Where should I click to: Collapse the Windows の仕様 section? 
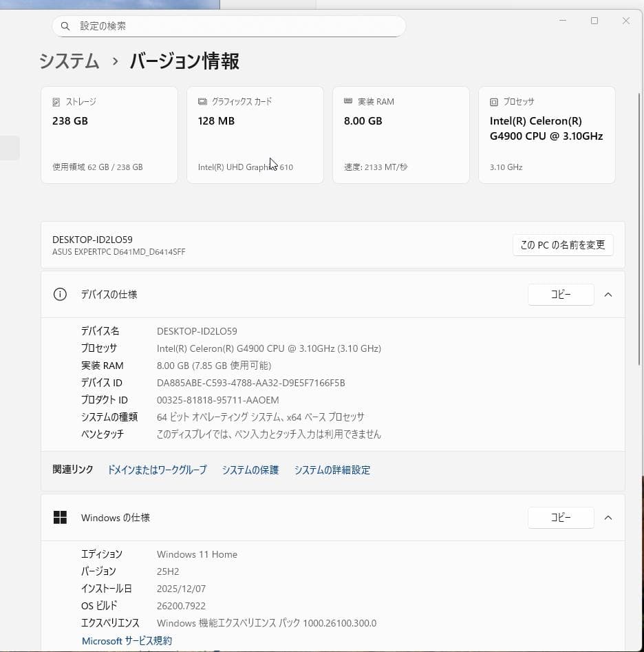[x=608, y=517]
